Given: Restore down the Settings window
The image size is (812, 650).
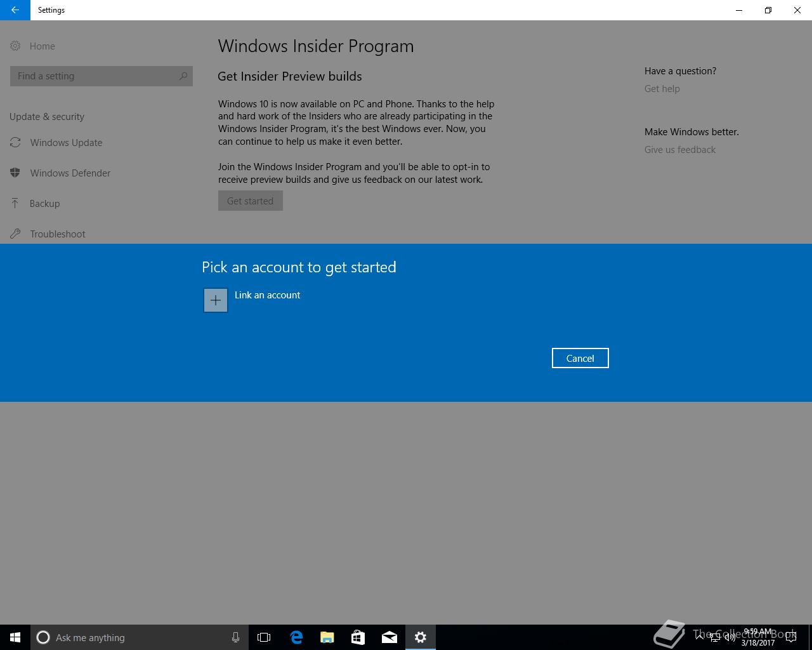Looking at the screenshot, I should tap(768, 10).
